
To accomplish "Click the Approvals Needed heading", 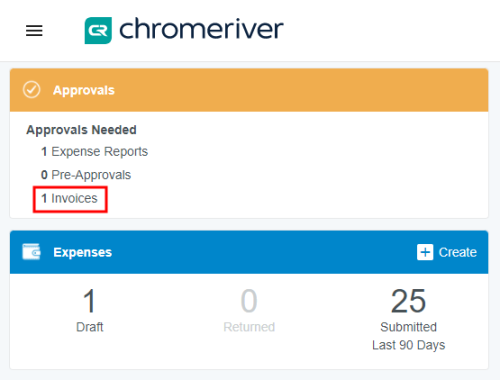I will pyautogui.click(x=81, y=130).
